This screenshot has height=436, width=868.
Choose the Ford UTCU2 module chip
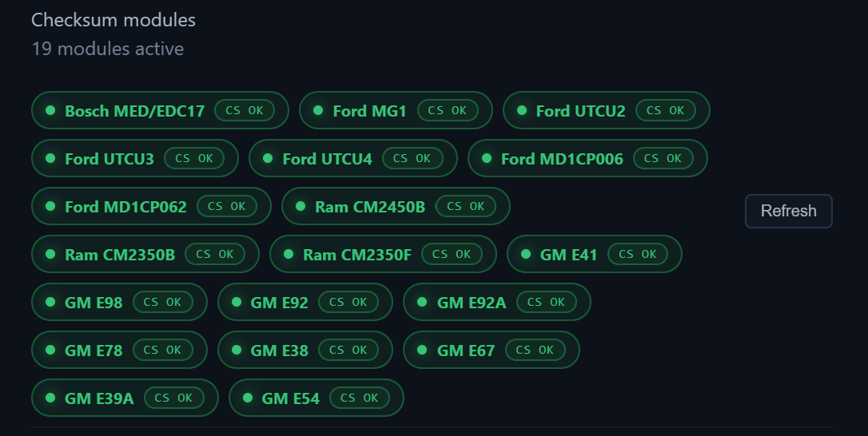click(x=606, y=110)
